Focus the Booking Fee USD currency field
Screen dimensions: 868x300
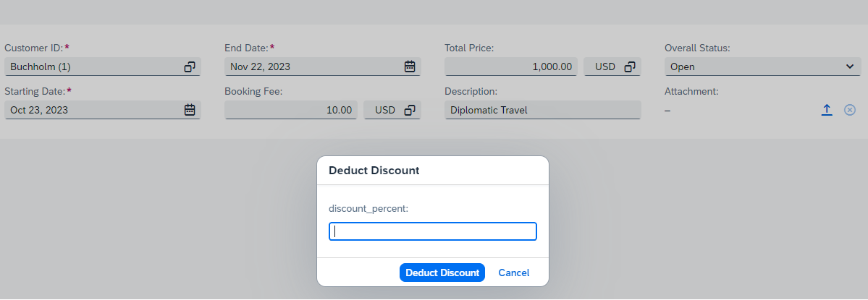coord(392,110)
